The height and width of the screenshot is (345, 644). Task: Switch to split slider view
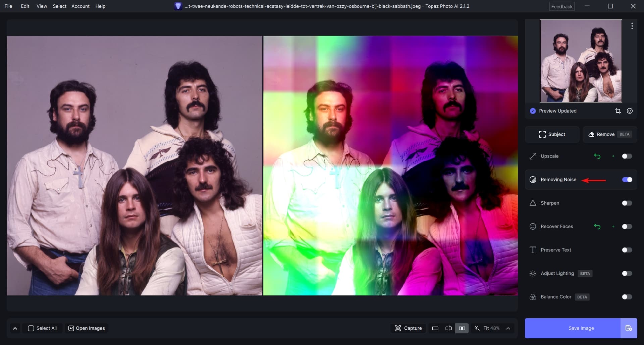[448, 328]
